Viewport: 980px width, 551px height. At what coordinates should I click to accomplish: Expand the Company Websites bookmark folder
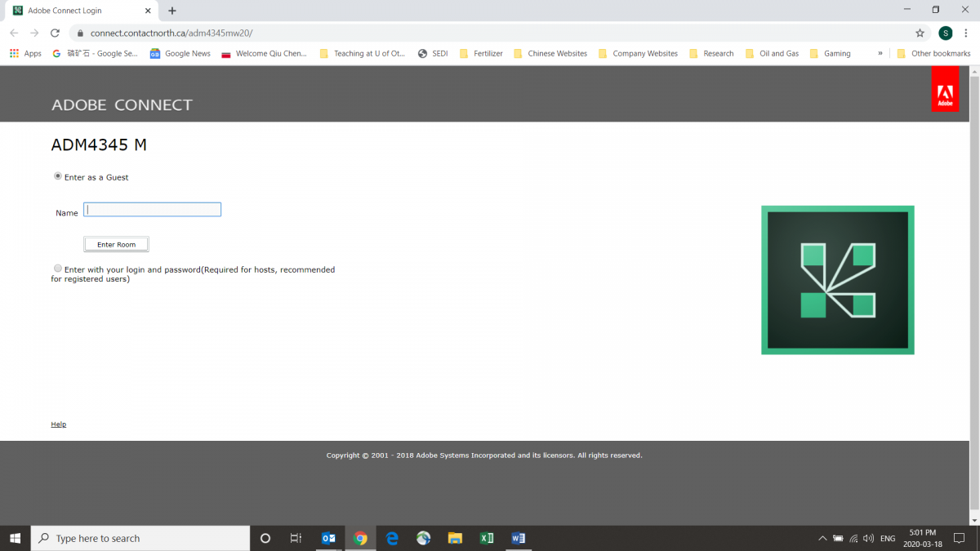tap(638, 53)
